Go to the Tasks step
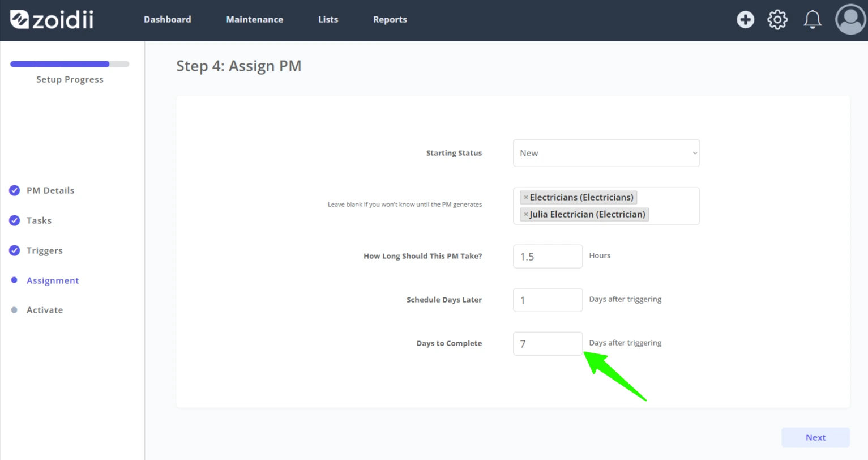 pyautogui.click(x=39, y=220)
